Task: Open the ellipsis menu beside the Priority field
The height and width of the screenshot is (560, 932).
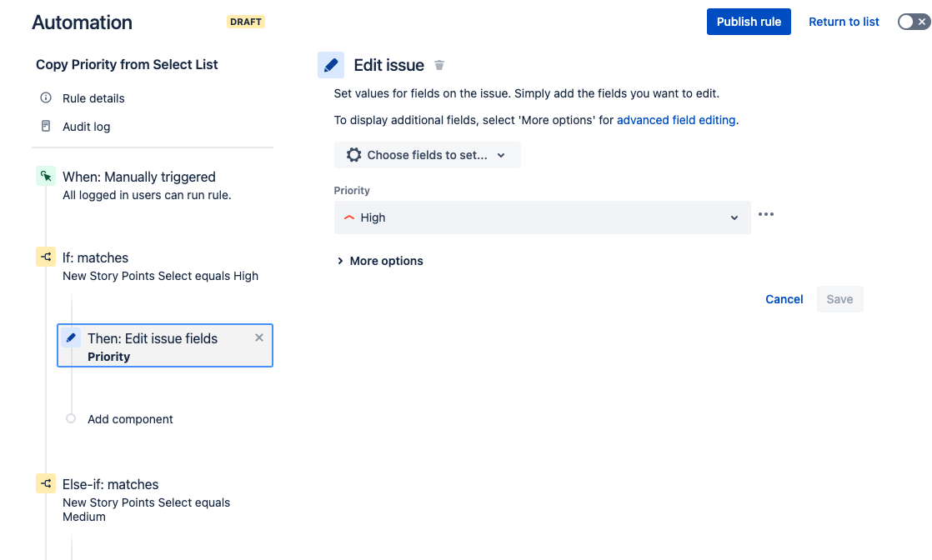Action: click(x=765, y=214)
